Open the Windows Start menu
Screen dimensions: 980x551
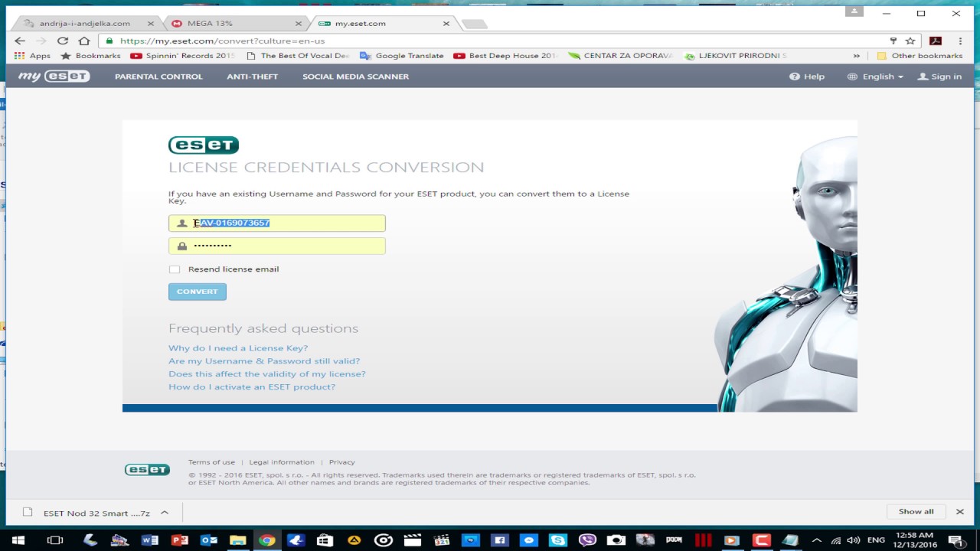point(18,540)
